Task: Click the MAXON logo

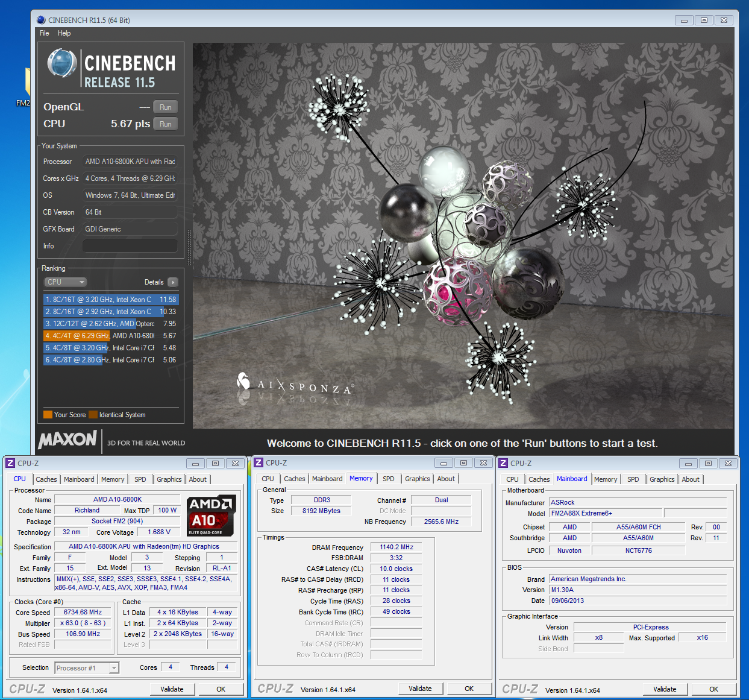Action: pyautogui.click(x=67, y=439)
